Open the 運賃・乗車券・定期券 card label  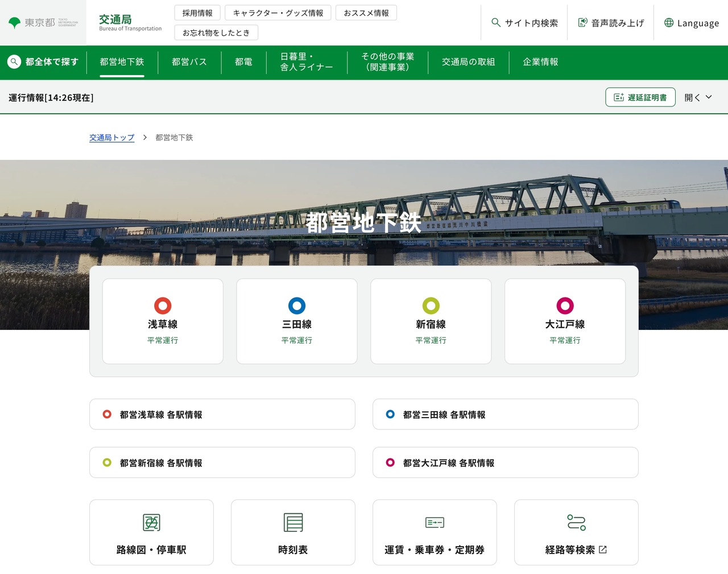[435, 550]
